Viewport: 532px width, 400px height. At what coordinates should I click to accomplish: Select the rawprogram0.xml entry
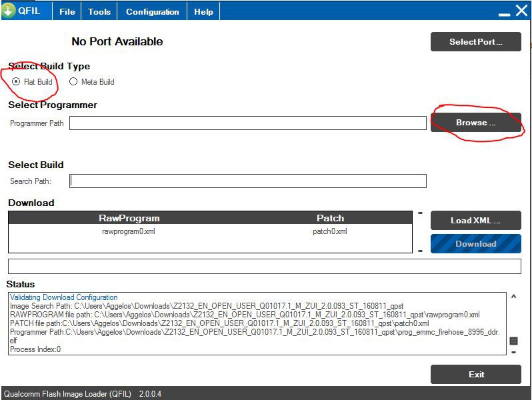[x=129, y=231]
